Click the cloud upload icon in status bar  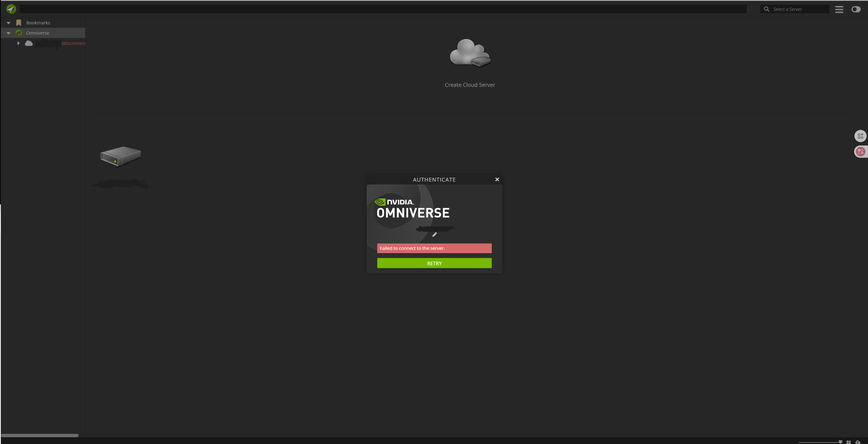858,442
